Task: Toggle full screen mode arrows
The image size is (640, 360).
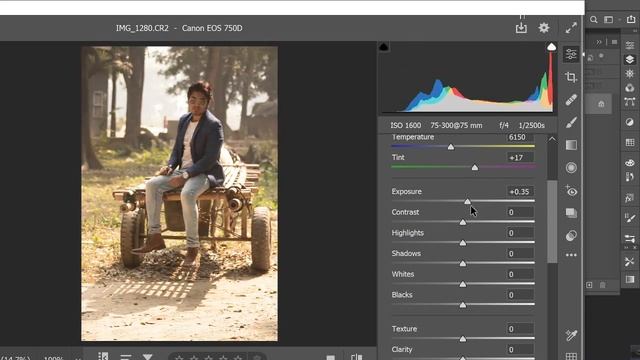Action: [x=571, y=28]
